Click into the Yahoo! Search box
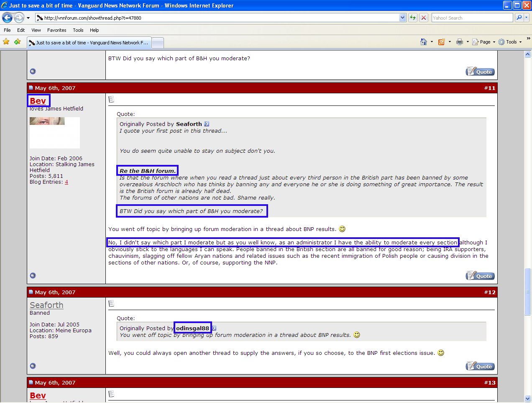Viewport: 532px width, 403px height. tap(472, 18)
